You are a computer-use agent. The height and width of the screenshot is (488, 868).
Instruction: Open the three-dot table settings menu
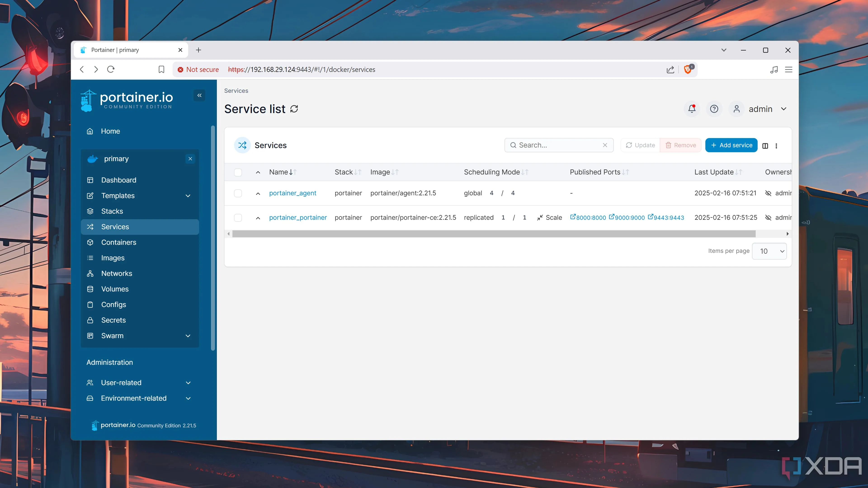click(776, 145)
